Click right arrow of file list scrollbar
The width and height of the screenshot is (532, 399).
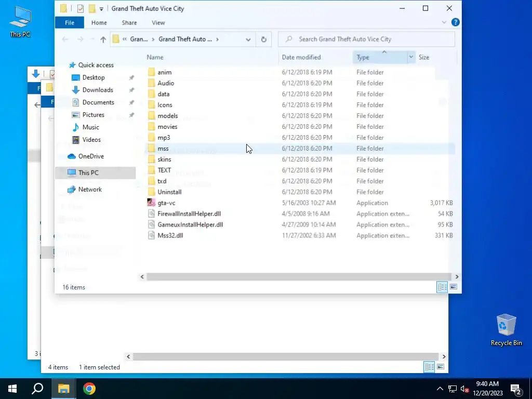tap(457, 277)
